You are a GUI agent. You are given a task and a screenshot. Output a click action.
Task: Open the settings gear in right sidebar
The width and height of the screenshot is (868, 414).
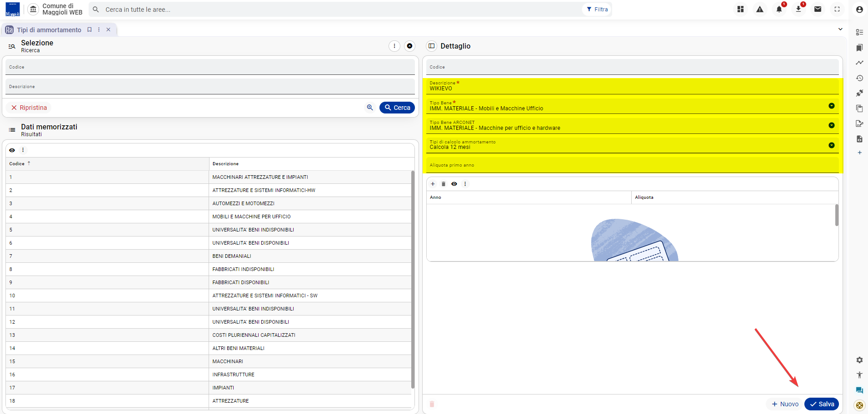click(x=859, y=360)
